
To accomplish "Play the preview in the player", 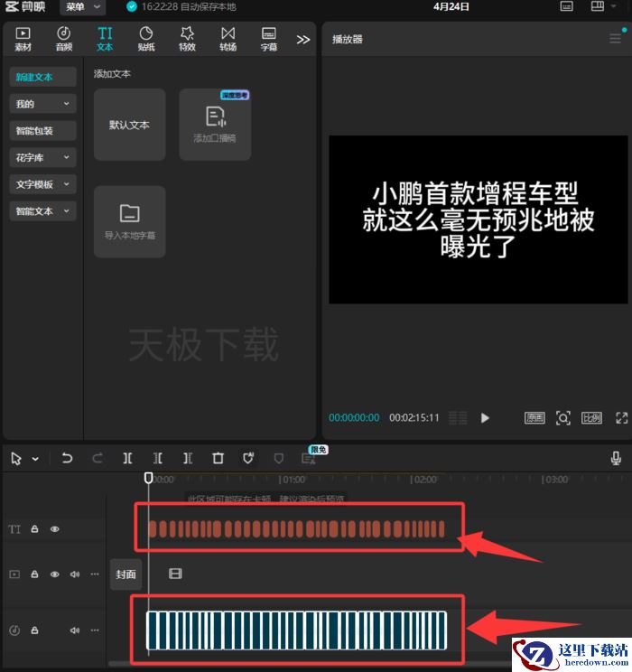I will (485, 418).
